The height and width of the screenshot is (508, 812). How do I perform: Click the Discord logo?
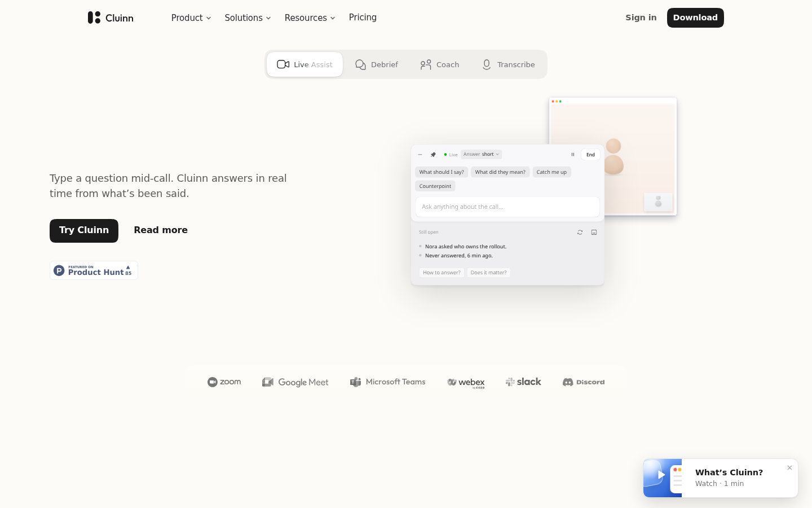point(584,382)
